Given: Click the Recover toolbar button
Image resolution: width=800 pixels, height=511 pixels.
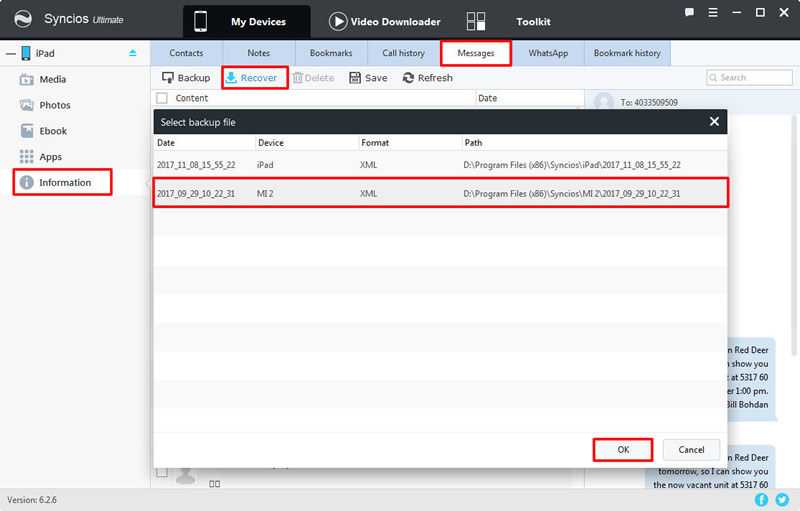Looking at the screenshot, I should pyautogui.click(x=255, y=78).
